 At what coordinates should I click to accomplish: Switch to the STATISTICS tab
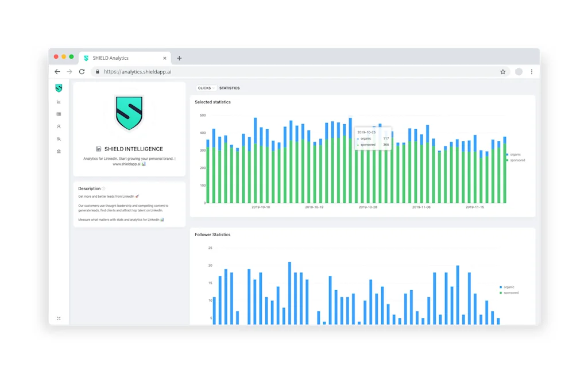(x=229, y=88)
